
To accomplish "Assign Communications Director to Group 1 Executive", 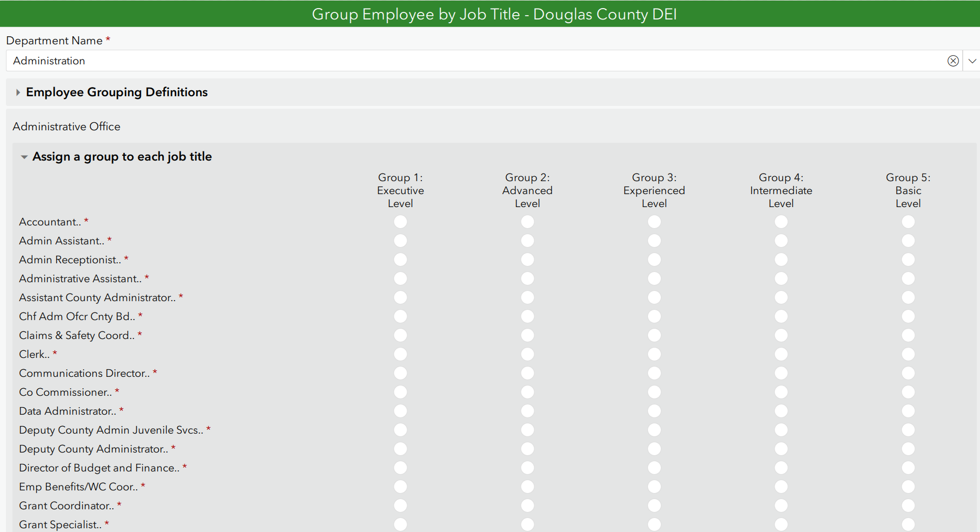I will point(400,373).
